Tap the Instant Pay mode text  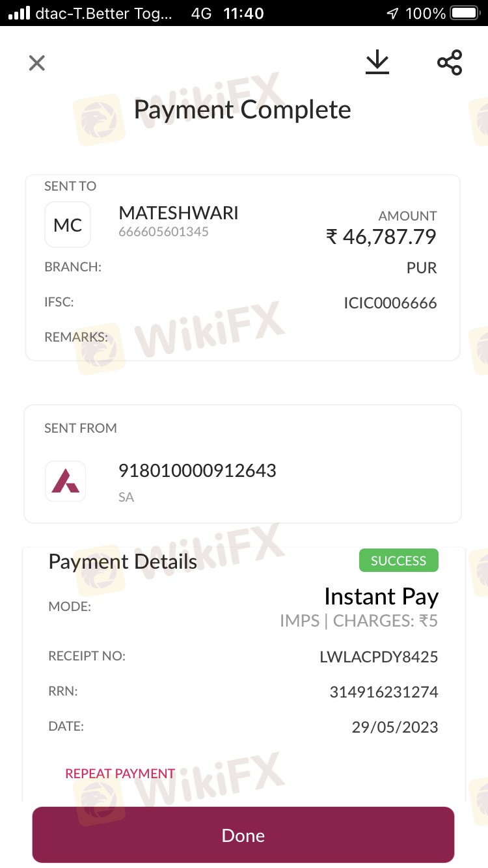pos(381,597)
